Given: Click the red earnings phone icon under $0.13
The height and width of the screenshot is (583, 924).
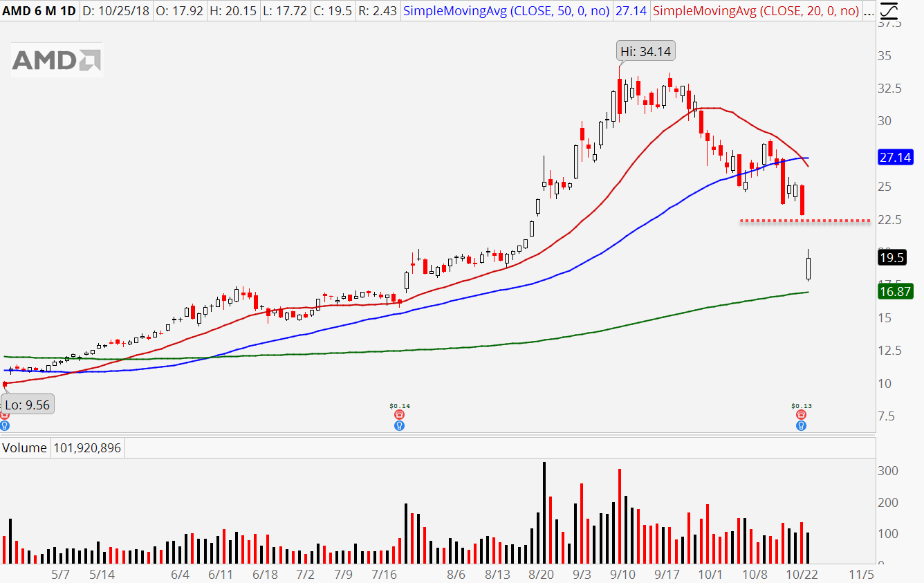Looking at the screenshot, I should pos(801,414).
